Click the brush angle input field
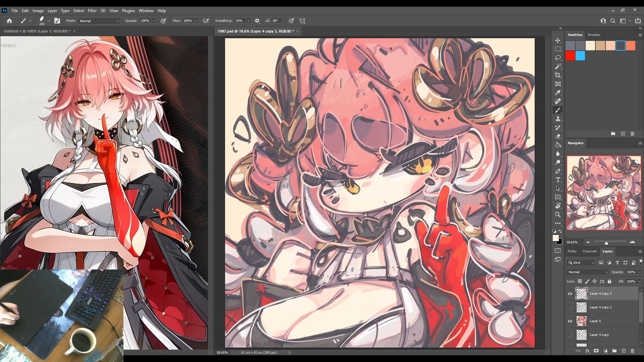This screenshot has height=362, width=644. pyautogui.click(x=277, y=21)
